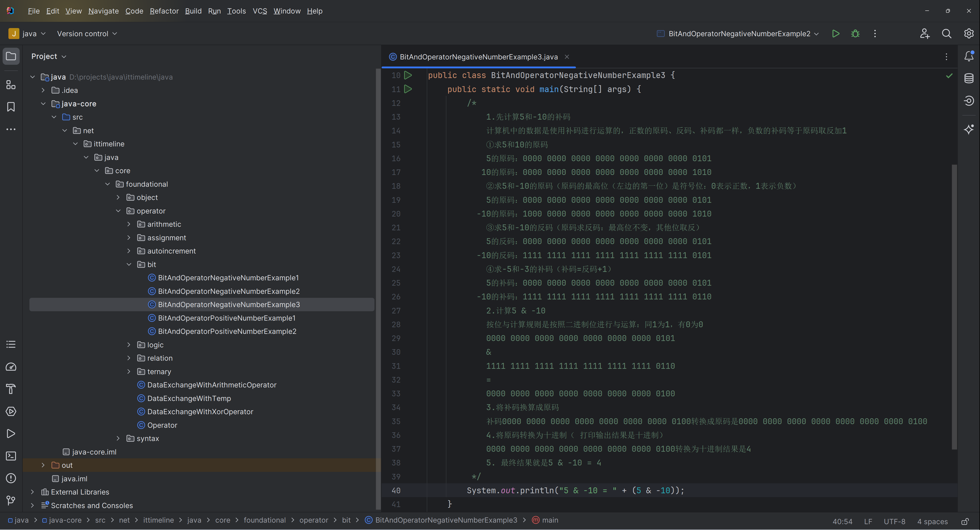Open the File menu
This screenshot has height=530, width=980.
tap(33, 11)
